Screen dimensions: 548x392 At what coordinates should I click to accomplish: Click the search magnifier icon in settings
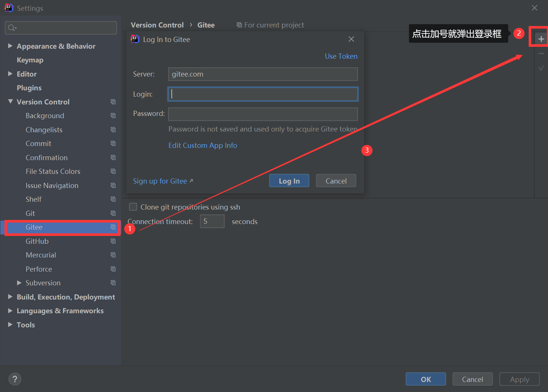click(x=12, y=28)
